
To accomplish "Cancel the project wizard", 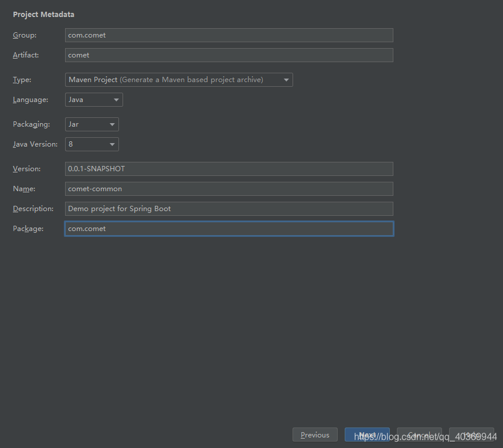I will coord(419,435).
